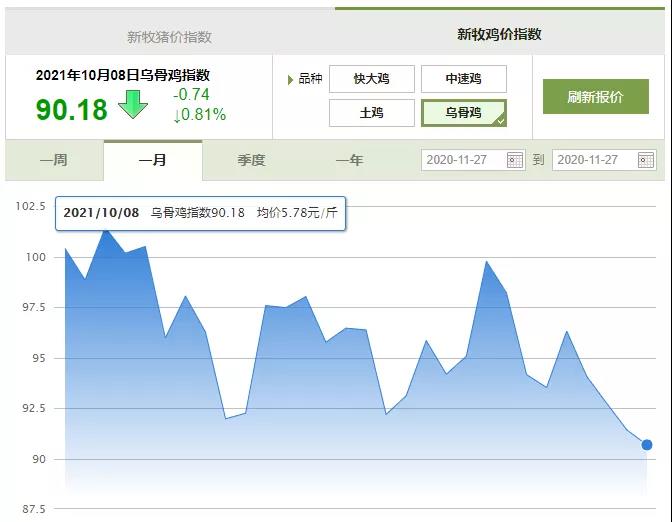Click the 品种 label
Viewport: 672px width, 522px height.
[310, 79]
